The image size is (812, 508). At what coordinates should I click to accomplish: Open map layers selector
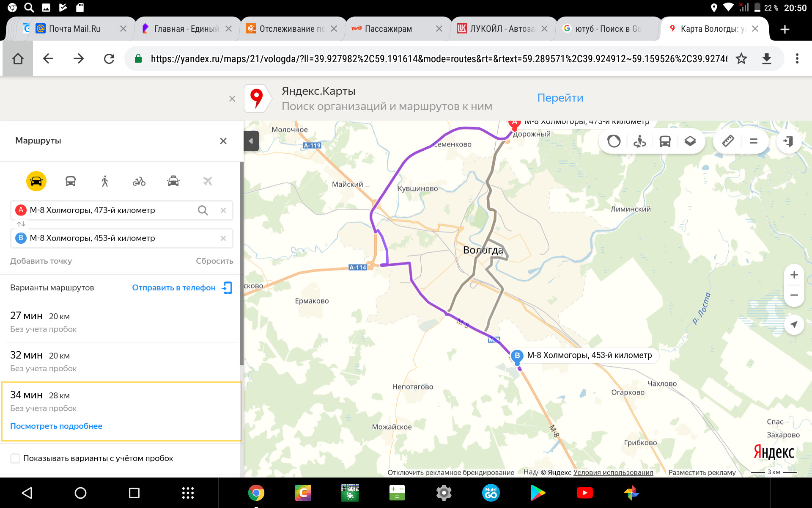click(690, 141)
